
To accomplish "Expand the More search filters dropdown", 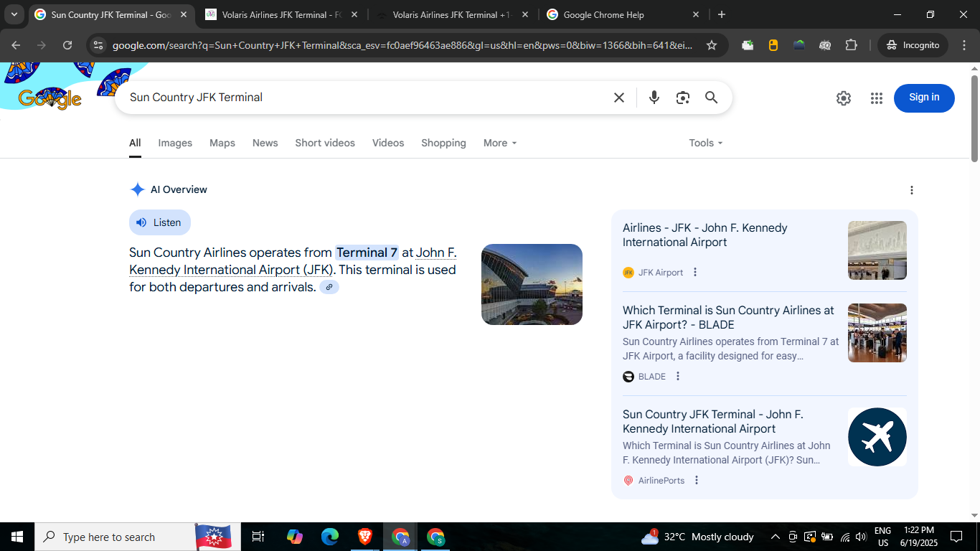I will (500, 143).
